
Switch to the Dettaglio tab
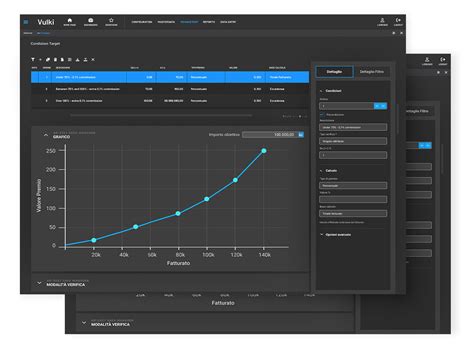334,72
